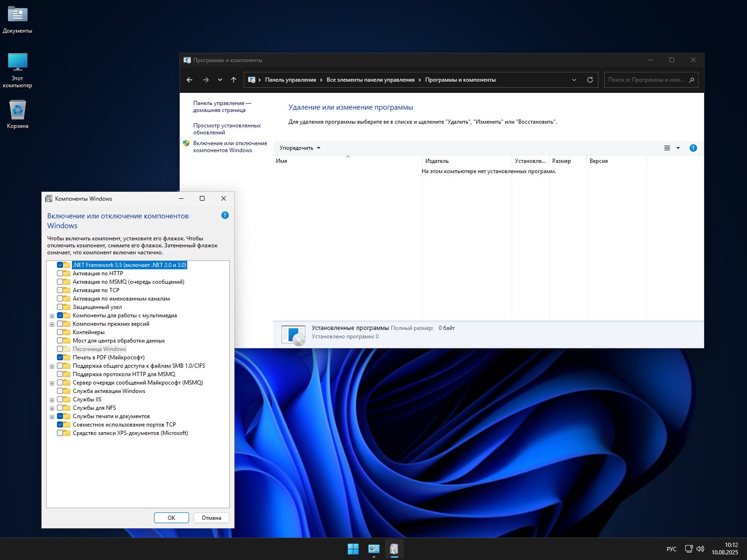The width and height of the screenshot is (747, 560).
Task: Open Этот компьютер desktop icon
Action: click(17, 70)
